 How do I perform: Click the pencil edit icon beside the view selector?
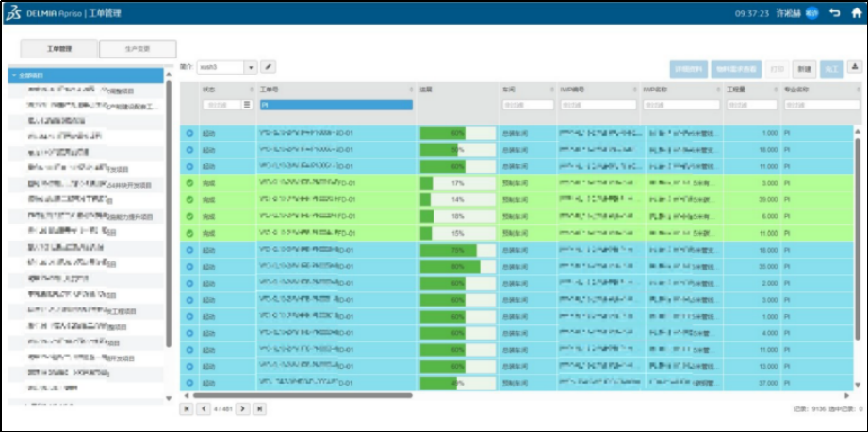(x=269, y=67)
